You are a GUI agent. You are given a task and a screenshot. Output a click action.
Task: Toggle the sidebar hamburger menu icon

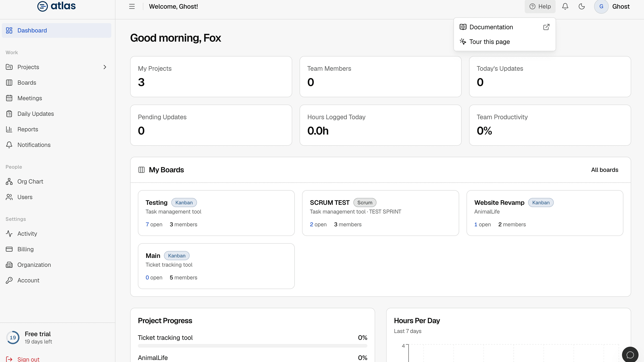click(132, 6)
